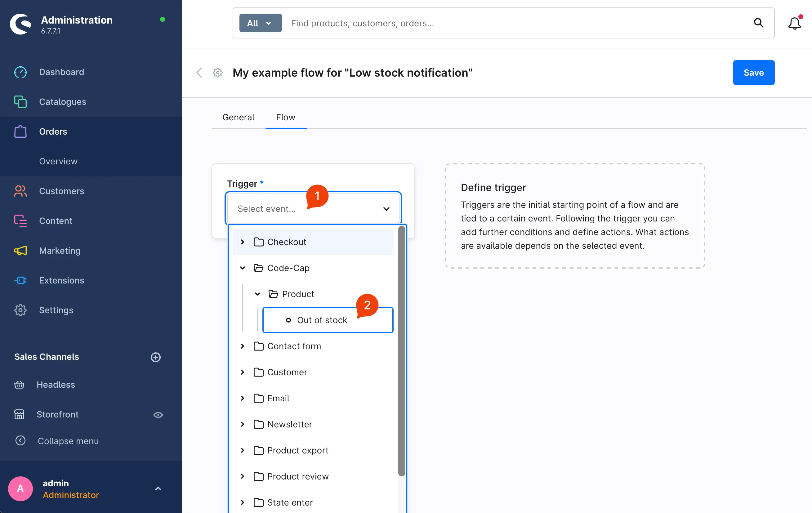The image size is (812, 513).
Task: Select the Out of stock event
Action: (x=322, y=320)
